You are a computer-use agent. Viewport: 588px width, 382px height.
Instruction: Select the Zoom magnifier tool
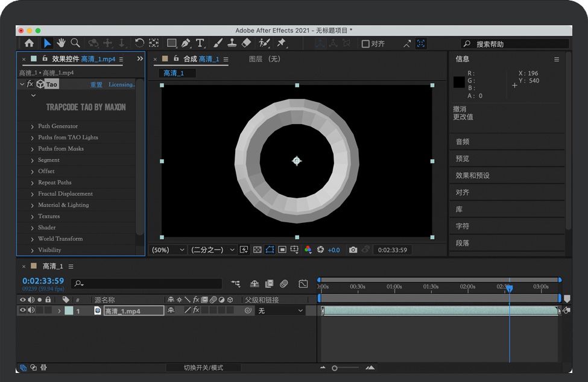point(75,43)
